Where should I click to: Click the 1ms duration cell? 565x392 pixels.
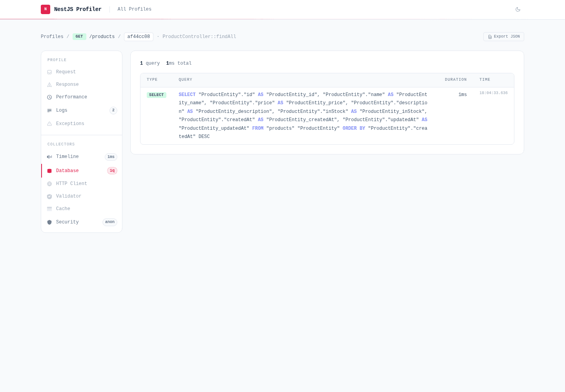[x=463, y=95]
